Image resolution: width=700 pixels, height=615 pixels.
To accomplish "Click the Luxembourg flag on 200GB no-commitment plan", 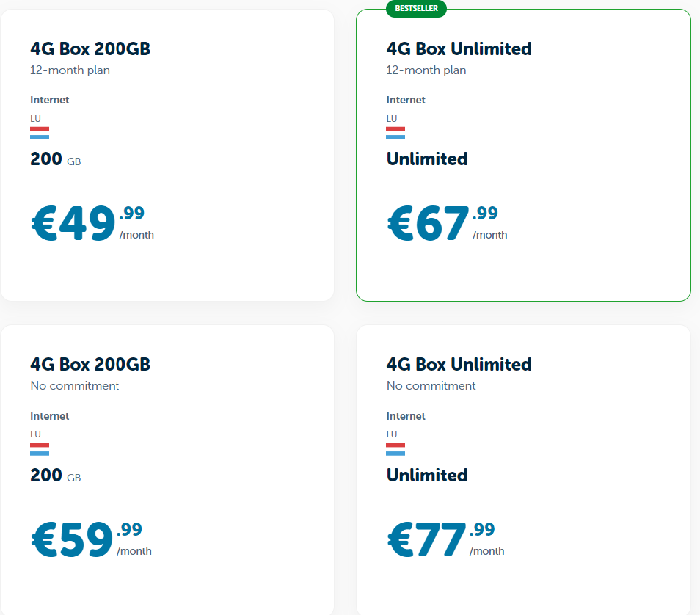I will [x=40, y=449].
